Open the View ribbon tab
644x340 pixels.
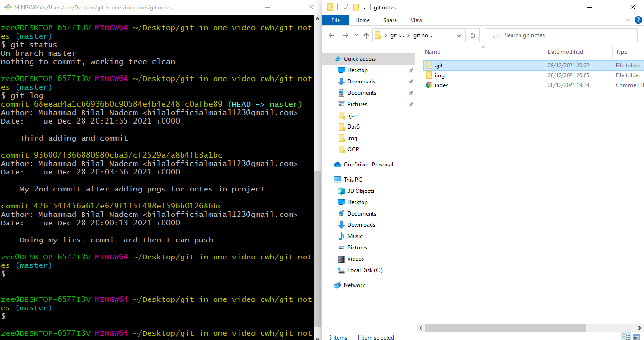click(x=416, y=20)
